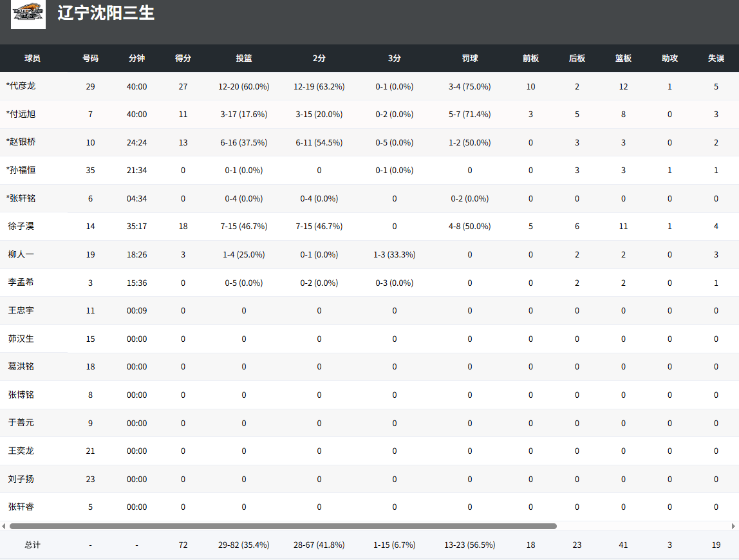The image size is (739, 560).
Task: Click the 辽宁沈阳三生 team logo
Action: pos(28,14)
